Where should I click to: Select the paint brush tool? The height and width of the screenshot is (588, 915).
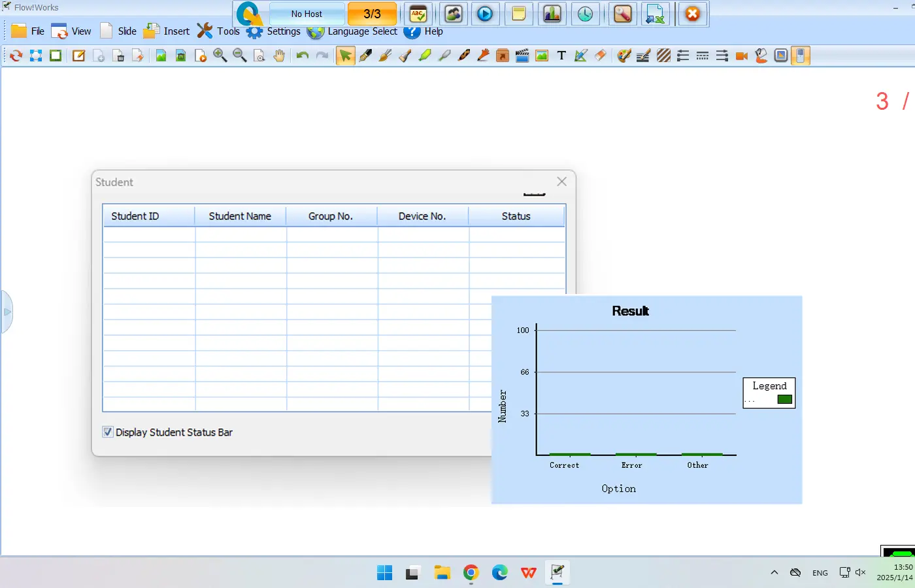click(x=385, y=56)
